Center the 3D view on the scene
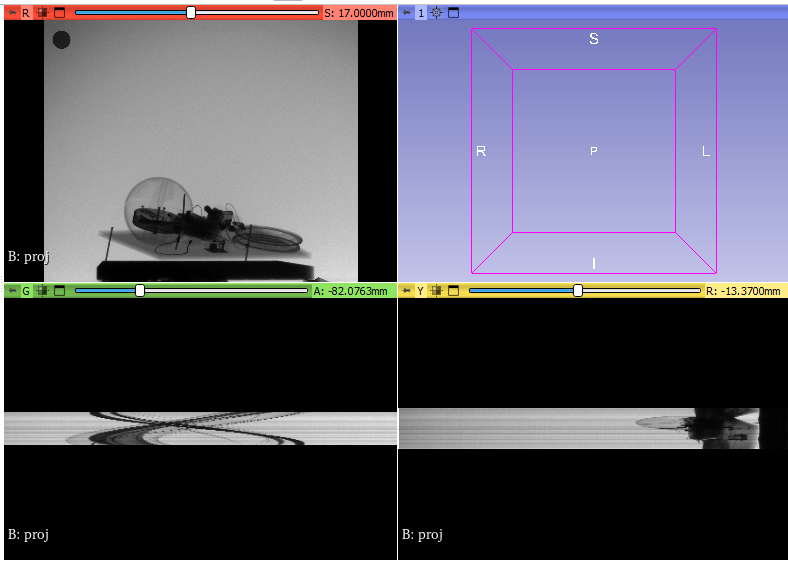This screenshot has width=788, height=563. [436, 13]
